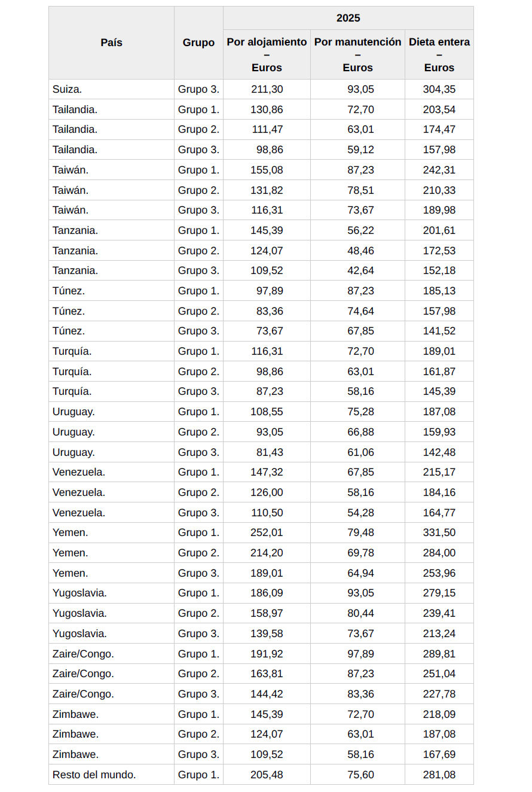Image resolution: width=532 pixels, height=792 pixels.
Task: Select Yugoslavia alojamiento value 186,09
Action: pyautogui.click(x=267, y=593)
